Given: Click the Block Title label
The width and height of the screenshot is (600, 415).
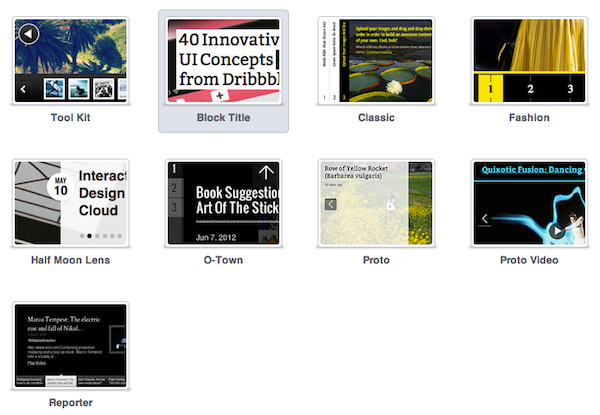Looking at the screenshot, I should pos(223,117).
